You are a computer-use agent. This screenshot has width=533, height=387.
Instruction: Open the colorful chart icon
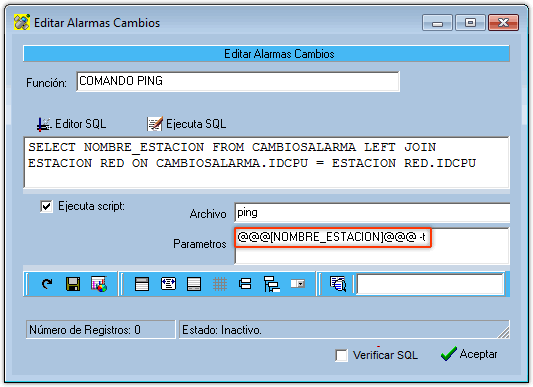[99, 284]
